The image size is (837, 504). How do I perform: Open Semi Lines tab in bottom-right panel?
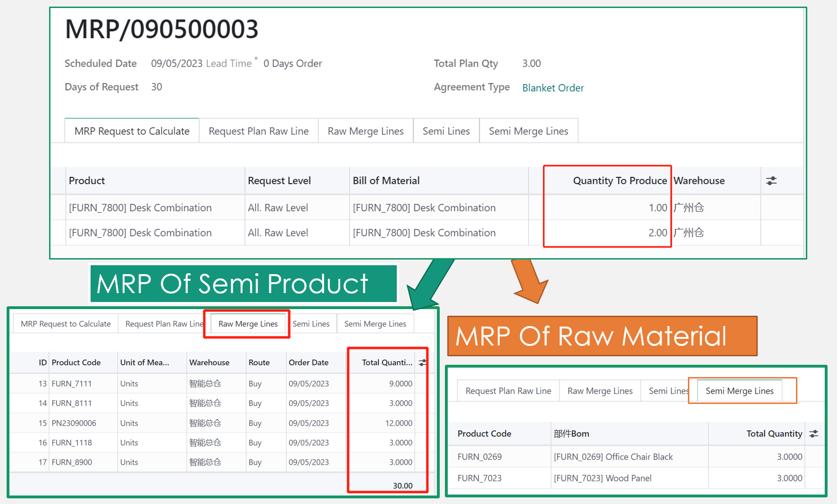tap(669, 391)
